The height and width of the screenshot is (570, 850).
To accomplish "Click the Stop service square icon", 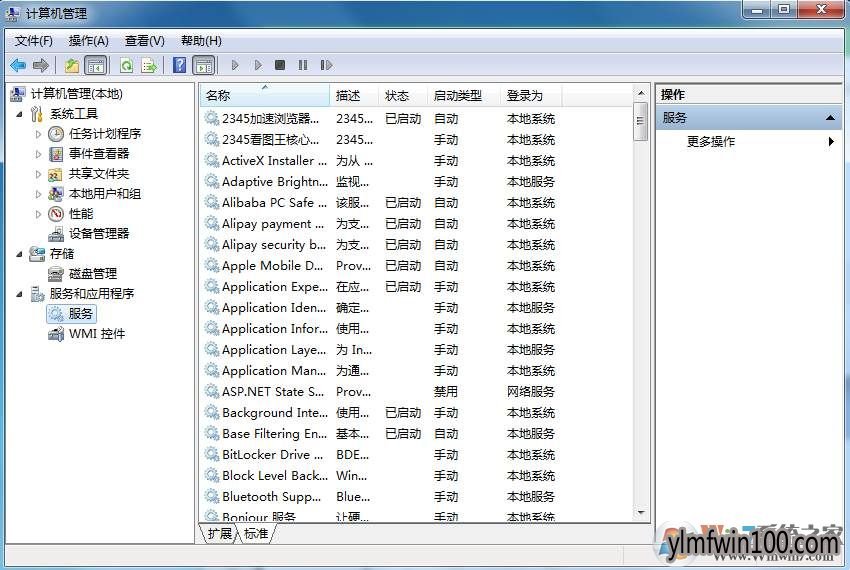I will click(x=280, y=66).
